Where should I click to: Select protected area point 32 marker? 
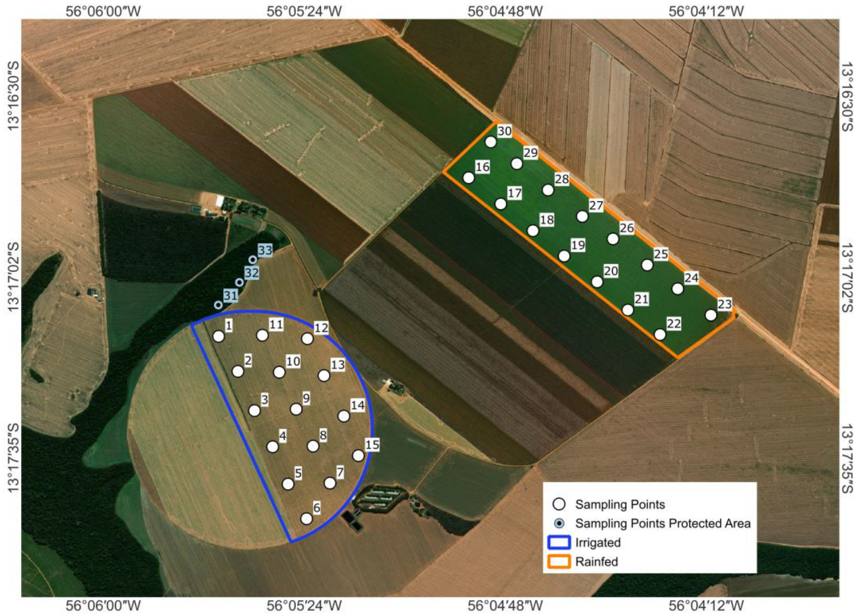pyautogui.click(x=240, y=283)
